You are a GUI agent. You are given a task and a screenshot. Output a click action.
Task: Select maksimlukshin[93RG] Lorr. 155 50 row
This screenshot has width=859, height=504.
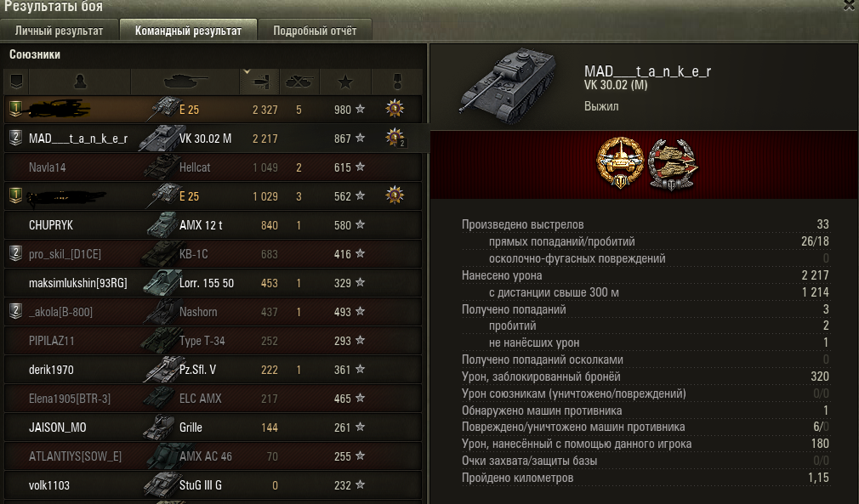point(213,283)
